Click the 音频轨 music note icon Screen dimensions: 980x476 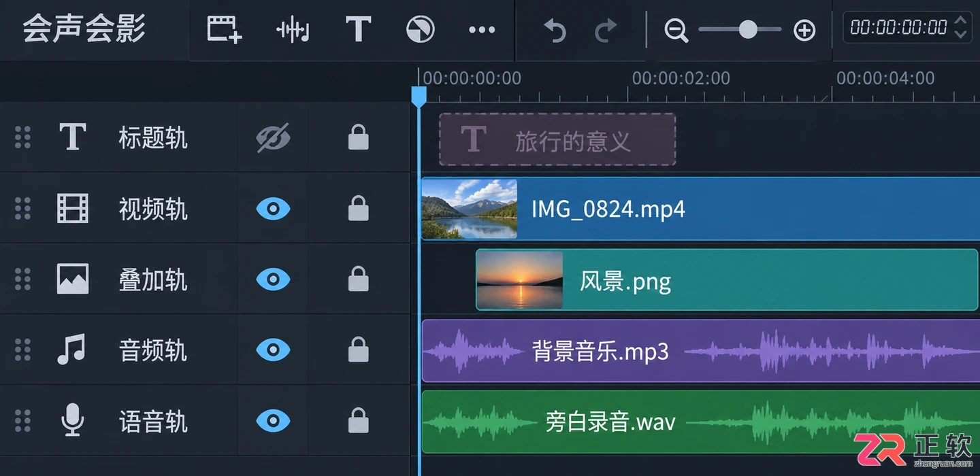pos(71,350)
